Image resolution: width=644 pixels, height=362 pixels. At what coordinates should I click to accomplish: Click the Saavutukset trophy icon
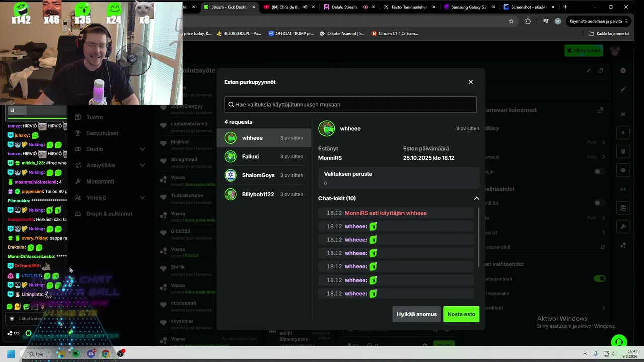pos(78,133)
